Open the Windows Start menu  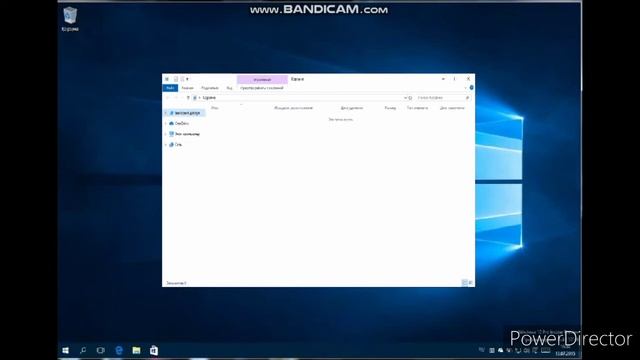65,350
